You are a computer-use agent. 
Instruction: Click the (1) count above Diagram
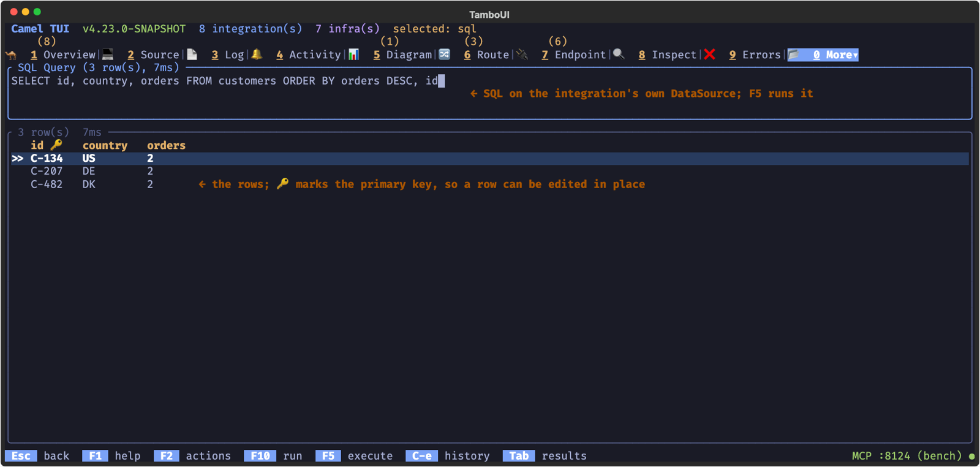coord(390,42)
